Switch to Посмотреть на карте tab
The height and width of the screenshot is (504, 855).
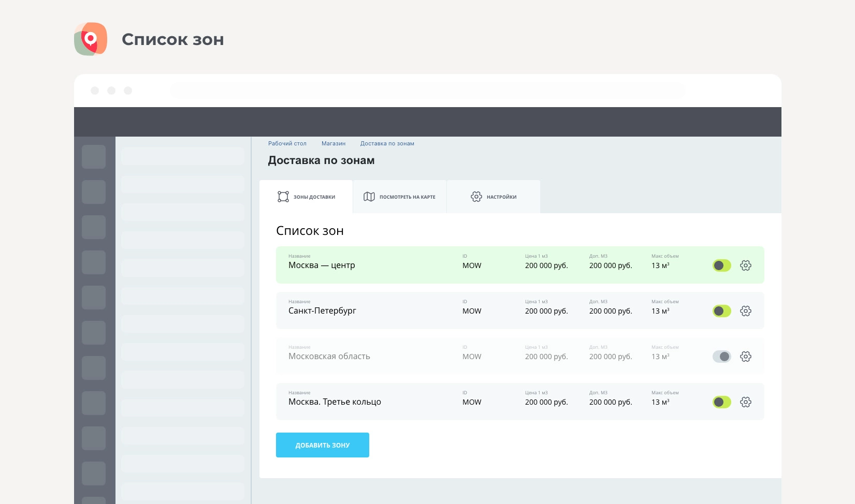[407, 197]
